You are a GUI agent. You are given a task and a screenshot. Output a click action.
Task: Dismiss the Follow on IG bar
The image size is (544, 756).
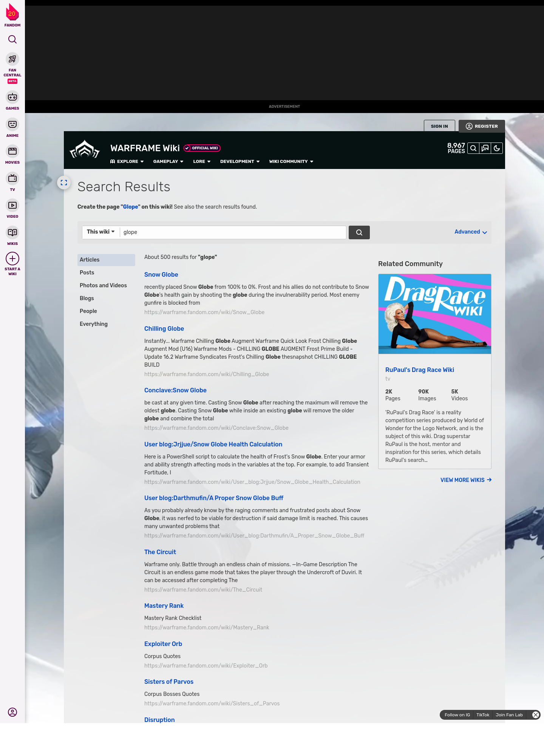[x=536, y=715]
